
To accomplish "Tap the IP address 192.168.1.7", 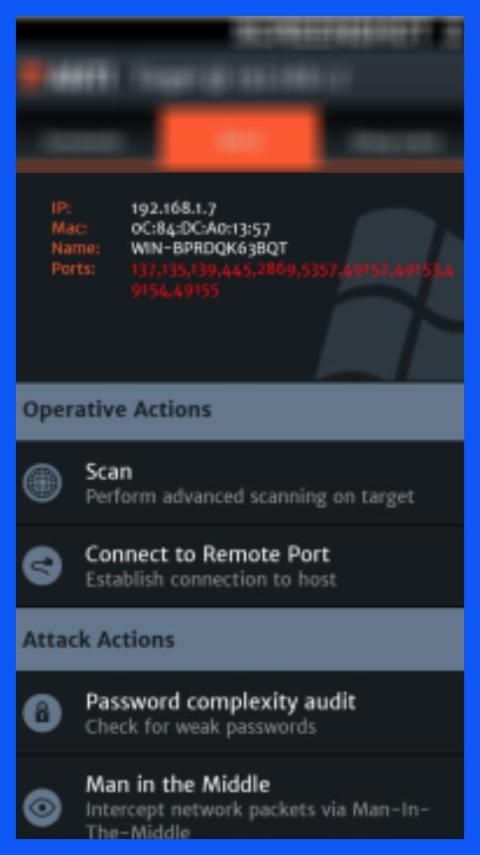I will (174, 208).
